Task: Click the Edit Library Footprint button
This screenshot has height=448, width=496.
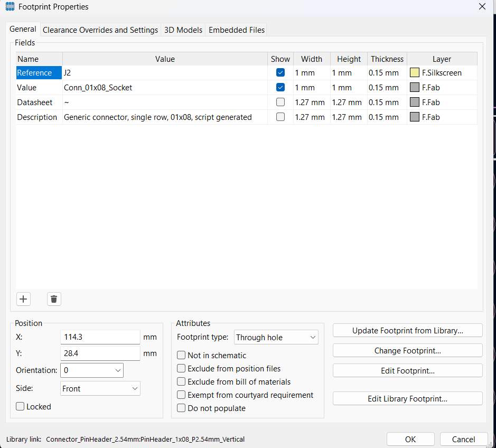Action: click(x=407, y=399)
